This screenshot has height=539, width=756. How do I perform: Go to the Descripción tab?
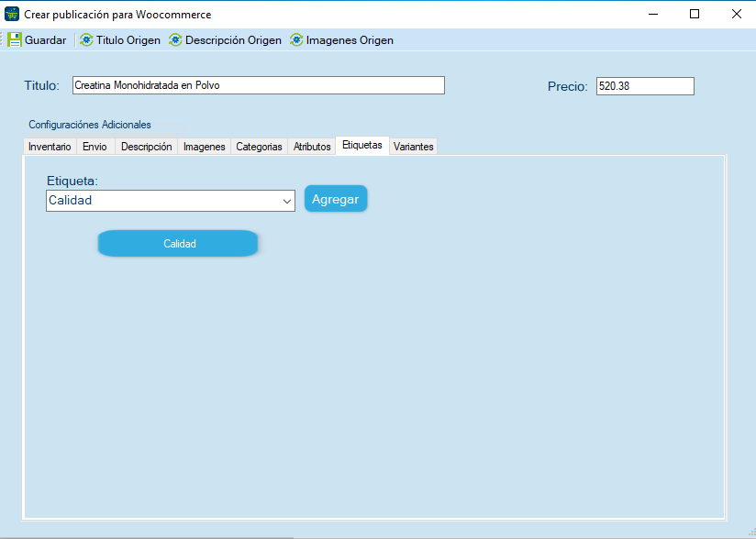[x=146, y=147]
